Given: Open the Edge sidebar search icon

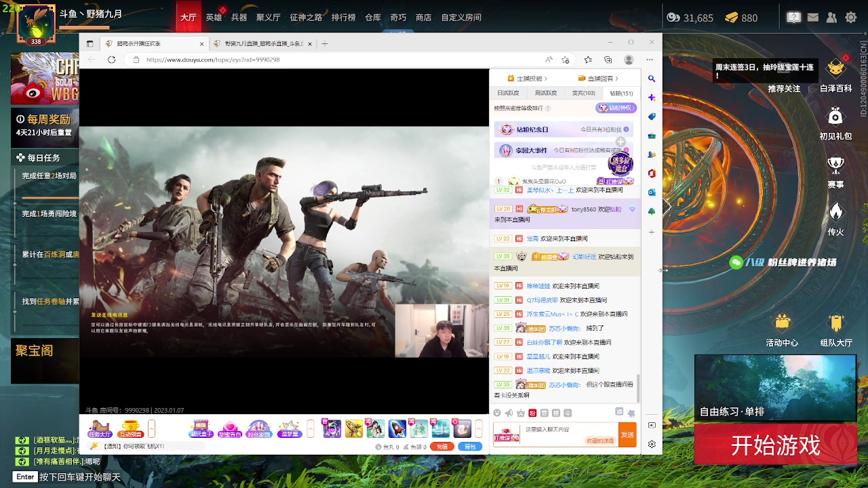Looking at the screenshot, I should pos(652,79).
